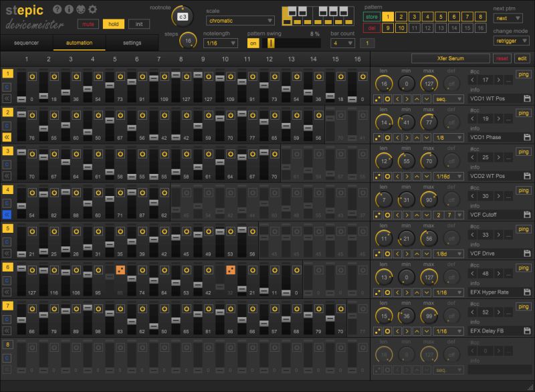Click the double-chevron icon beside sequencer row 2
Viewport: 535px width, 392px height.
(x=5, y=138)
